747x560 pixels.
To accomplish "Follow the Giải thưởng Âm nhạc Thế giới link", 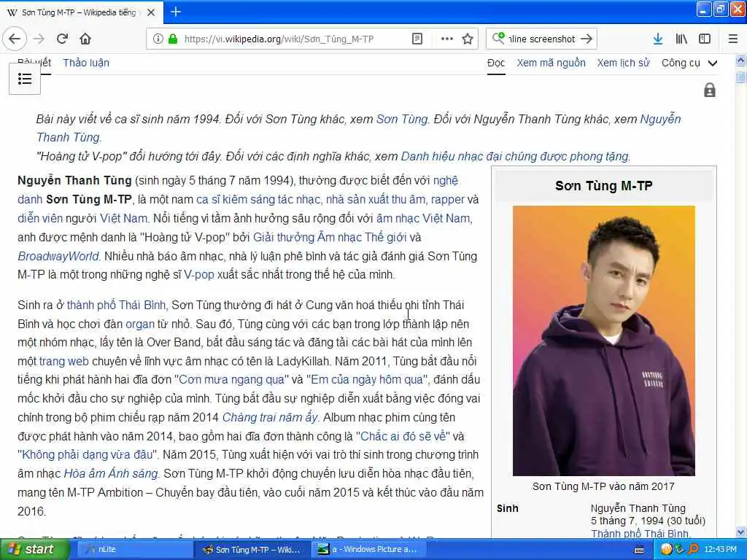I will point(330,237).
